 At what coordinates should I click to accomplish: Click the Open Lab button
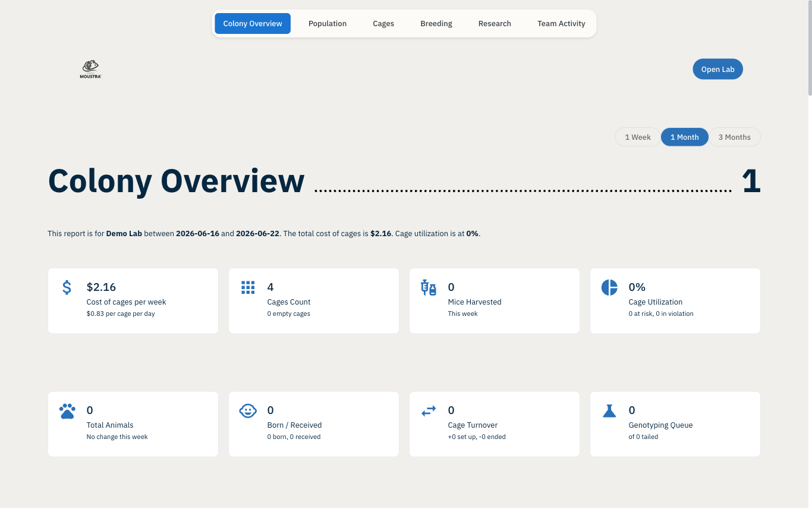coord(718,69)
